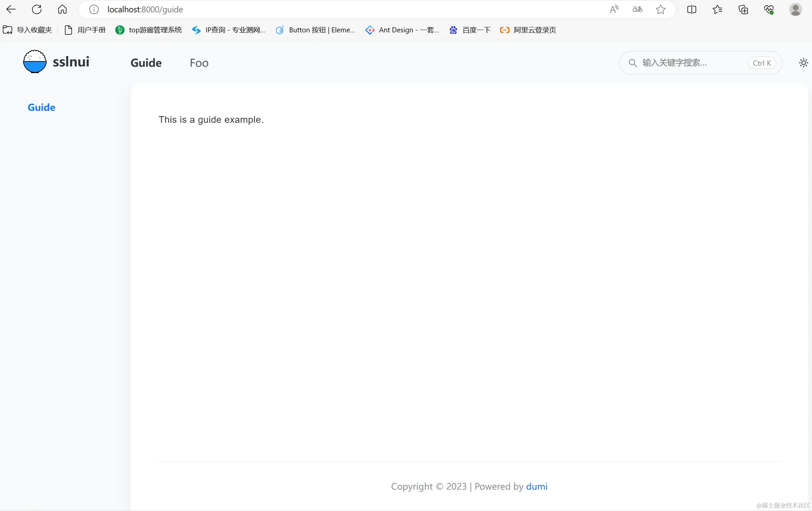Open favorites list icon
The image size is (812, 511).
point(717,9)
